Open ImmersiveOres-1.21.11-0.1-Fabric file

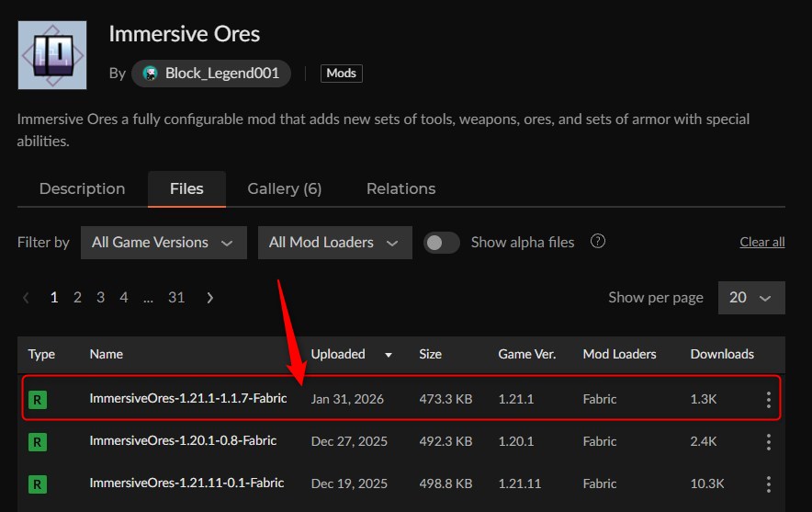tap(186, 484)
